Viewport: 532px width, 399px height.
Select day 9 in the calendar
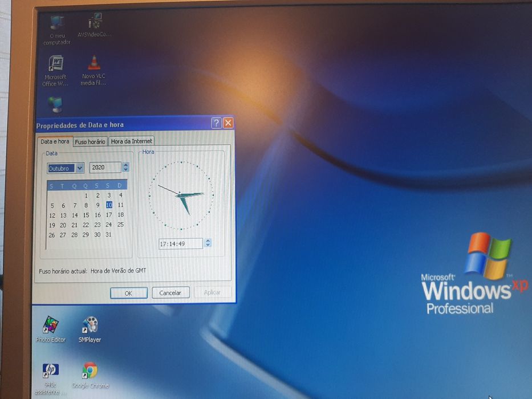[98, 205]
